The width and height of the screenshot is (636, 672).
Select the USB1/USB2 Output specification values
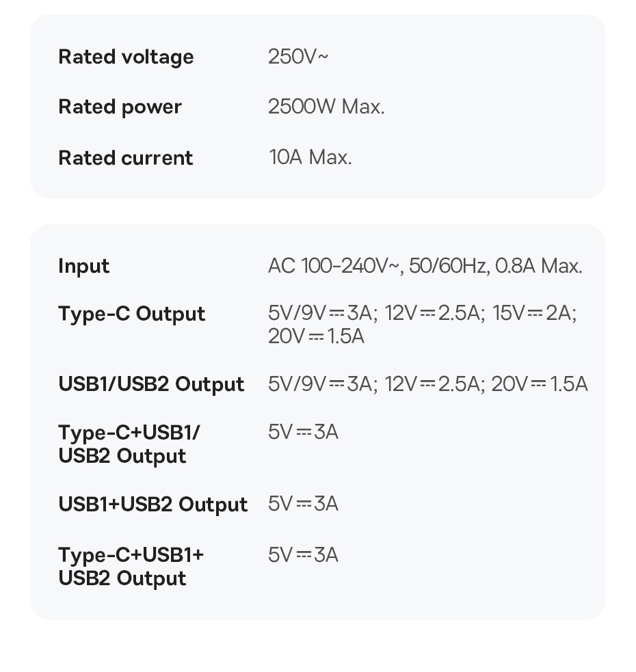pos(427,384)
